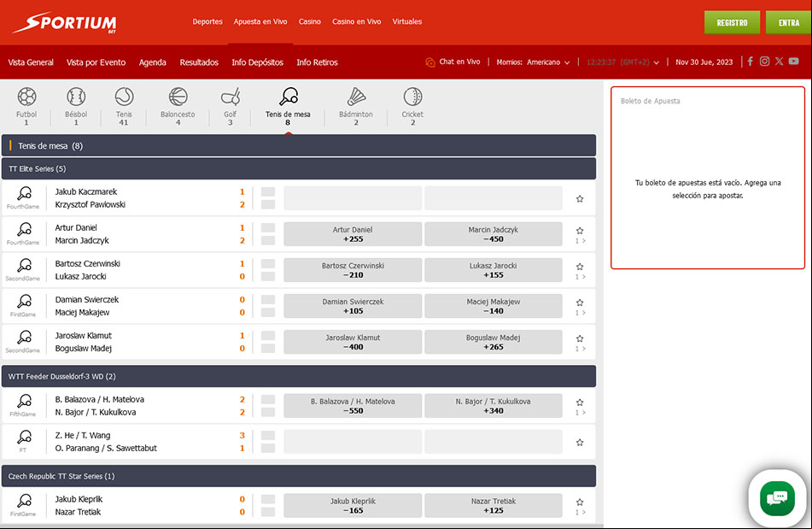Expand more markets for Czerwinski match
Screen dimensions: 812x529
[581, 277]
